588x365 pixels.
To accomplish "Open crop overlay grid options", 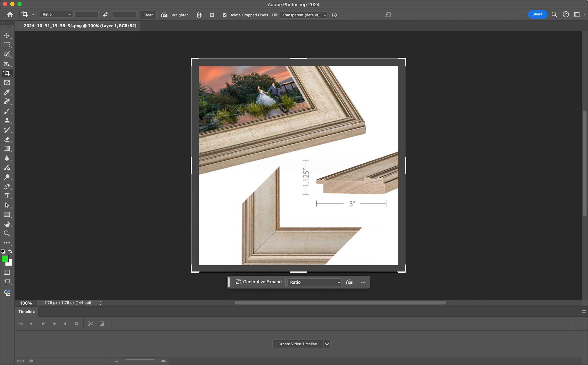I will (x=199, y=15).
